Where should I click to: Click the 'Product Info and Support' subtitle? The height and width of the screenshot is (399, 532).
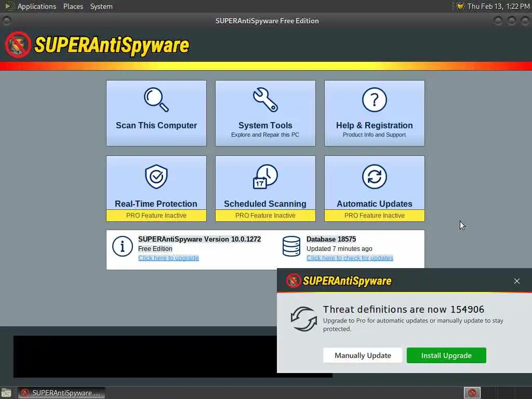(374, 135)
